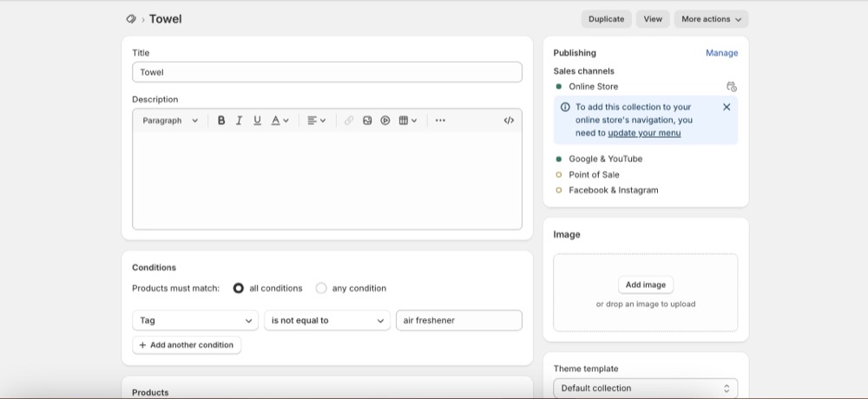
Task: Click the condition value field 'air freshener'
Action: tap(458, 320)
